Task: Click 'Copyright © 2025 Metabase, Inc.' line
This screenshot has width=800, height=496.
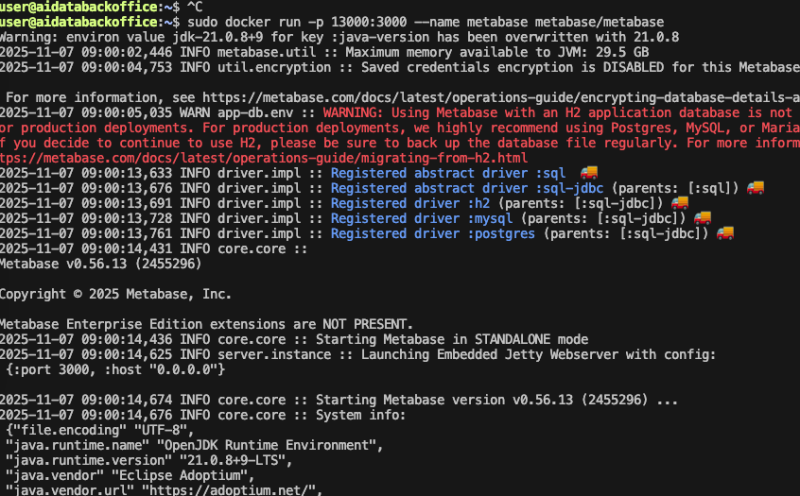Action: pyautogui.click(x=115, y=294)
